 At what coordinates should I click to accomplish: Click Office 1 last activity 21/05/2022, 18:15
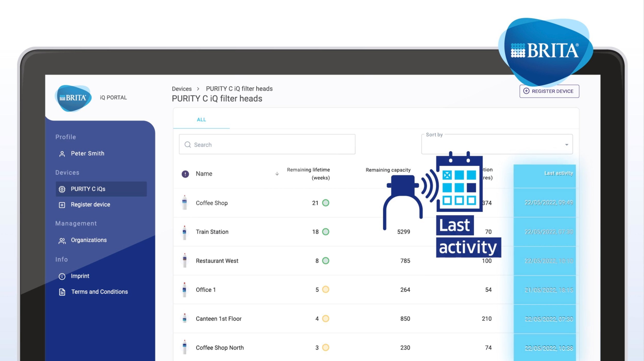coord(549,290)
